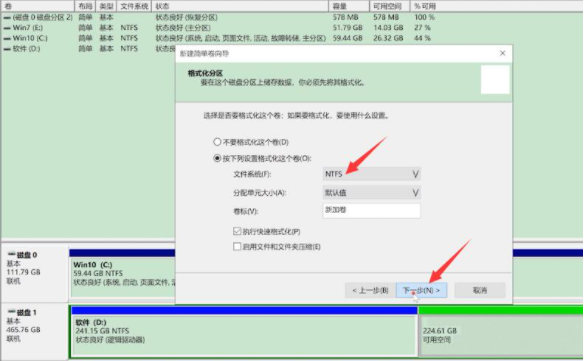Click the 下一步(N) next button

click(x=421, y=290)
